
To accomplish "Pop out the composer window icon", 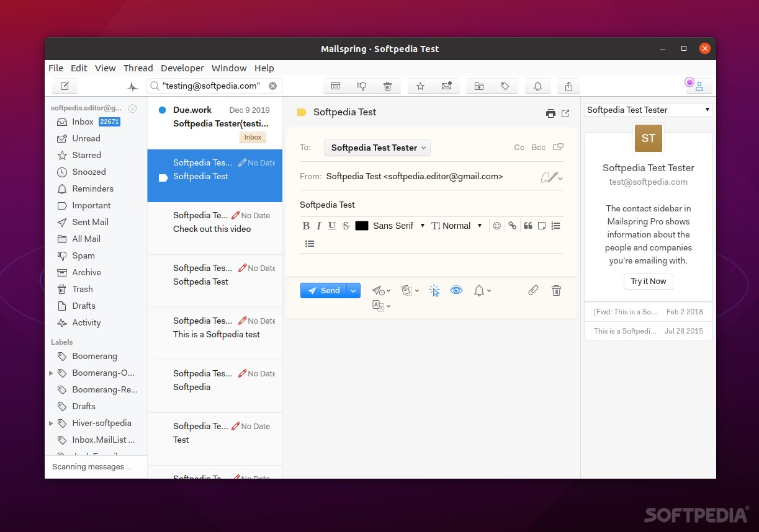I will tap(559, 147).
